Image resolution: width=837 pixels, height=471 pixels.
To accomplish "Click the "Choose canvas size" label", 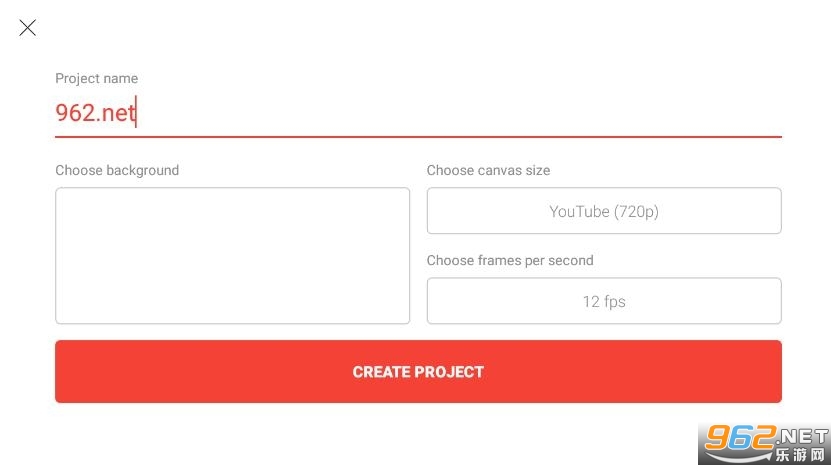I will click(488, 170).
